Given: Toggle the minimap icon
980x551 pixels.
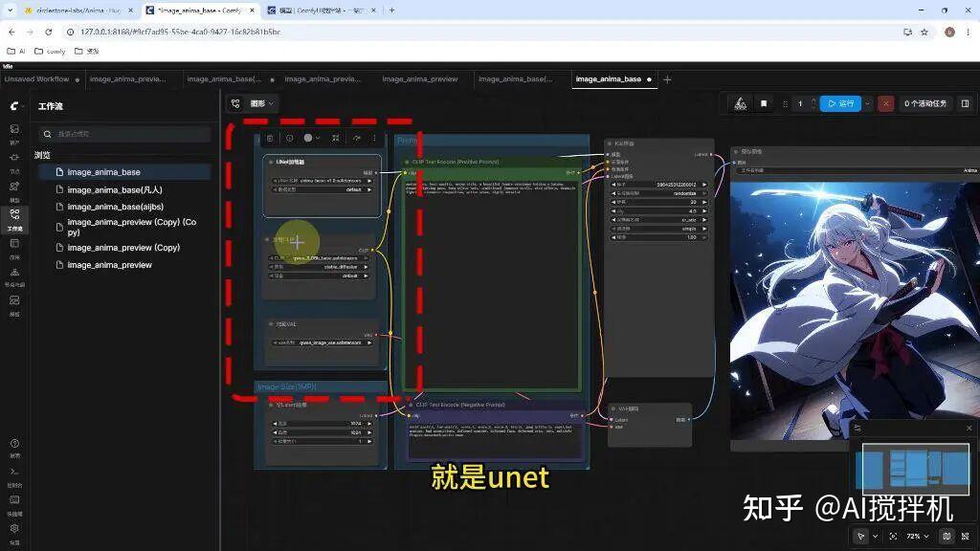Looking at the screenshot, I should coord(947,536).
